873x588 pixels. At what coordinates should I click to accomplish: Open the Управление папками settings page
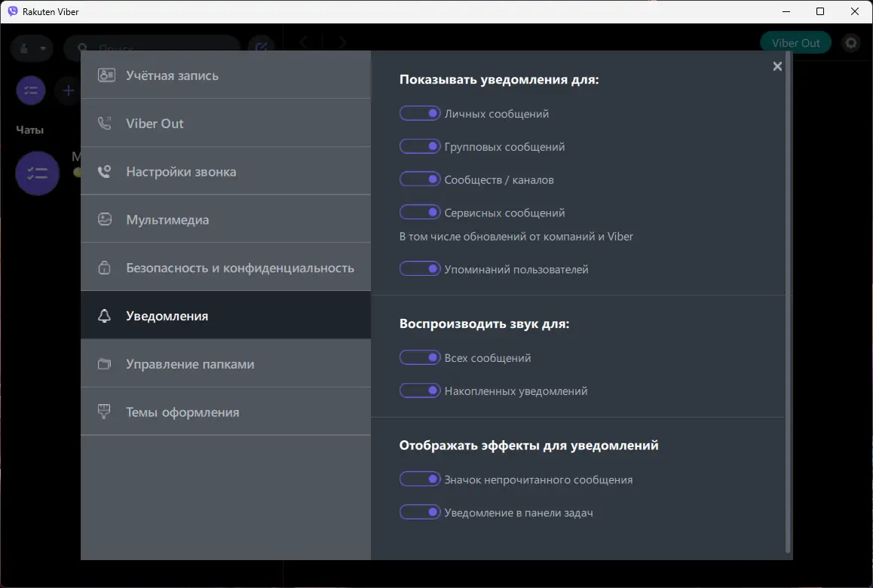coord(188,363)
